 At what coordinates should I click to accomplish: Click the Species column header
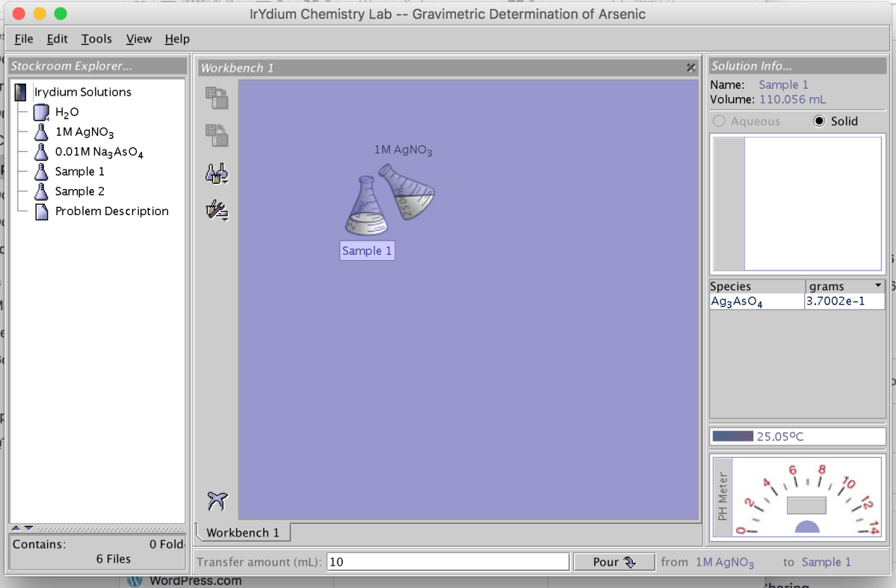[x=756, y=286]
